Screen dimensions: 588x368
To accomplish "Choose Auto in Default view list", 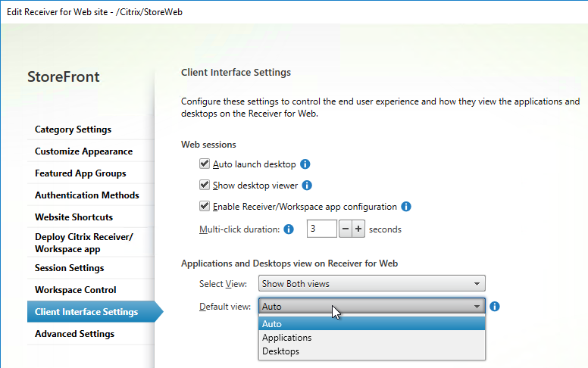I will click(x=371, y=324).
